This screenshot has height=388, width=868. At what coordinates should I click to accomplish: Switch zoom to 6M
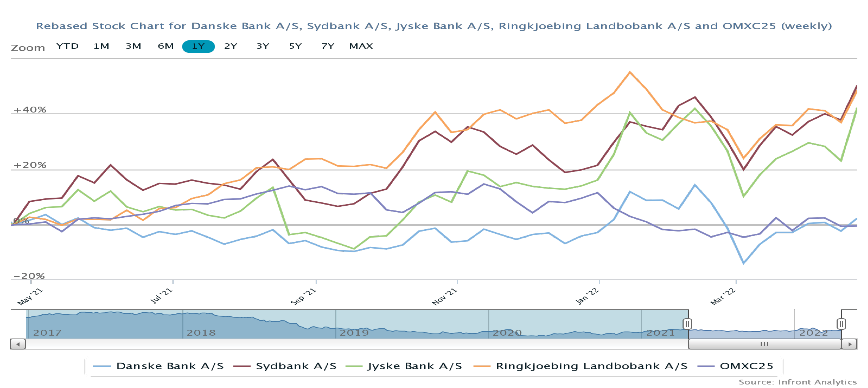(166, 46)
